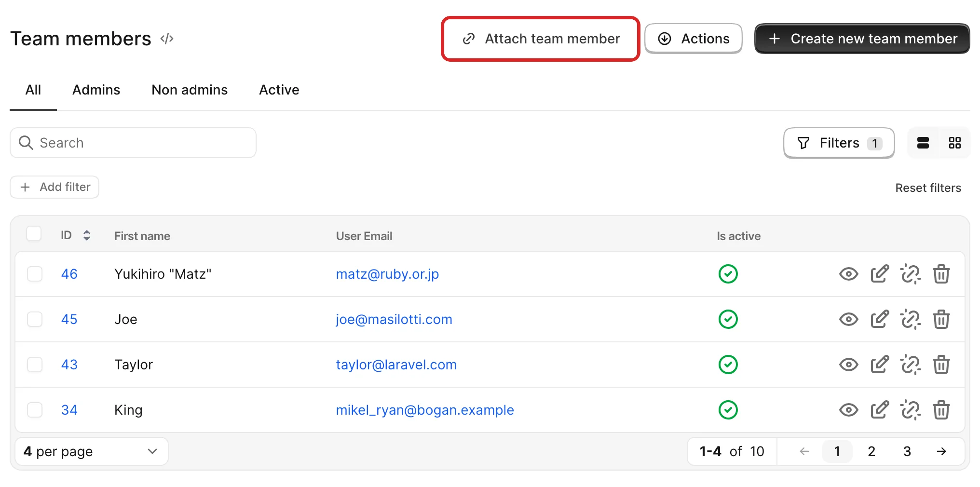Screen dimensions: 980x487
Task: Delete the Yukihiro "Matz" row
Action: pyautogui.click(x=941, y=274)
